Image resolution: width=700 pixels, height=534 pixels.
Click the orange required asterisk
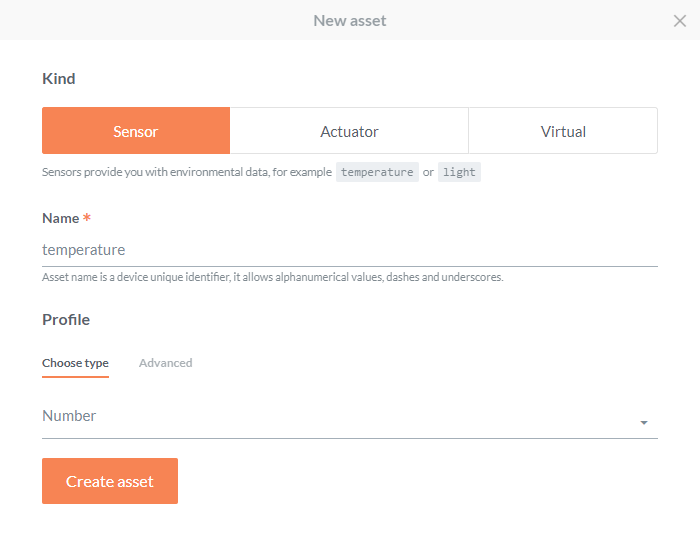87,218
